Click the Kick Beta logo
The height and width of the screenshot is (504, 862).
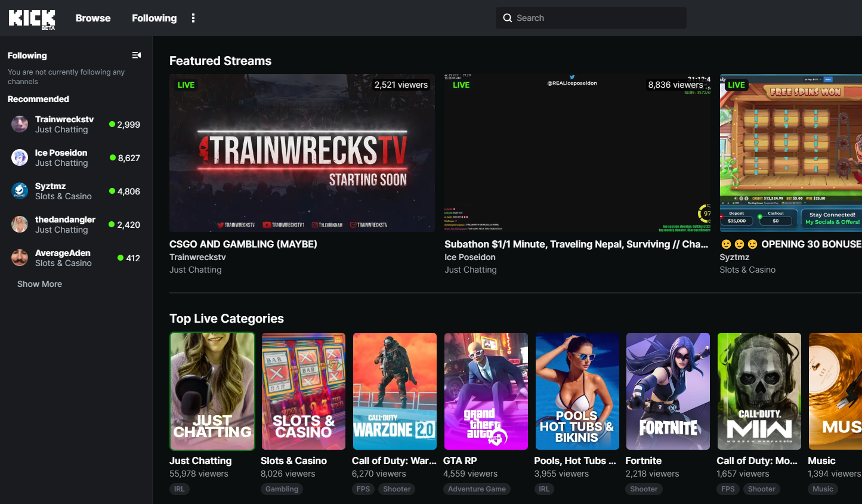point(32,18)
